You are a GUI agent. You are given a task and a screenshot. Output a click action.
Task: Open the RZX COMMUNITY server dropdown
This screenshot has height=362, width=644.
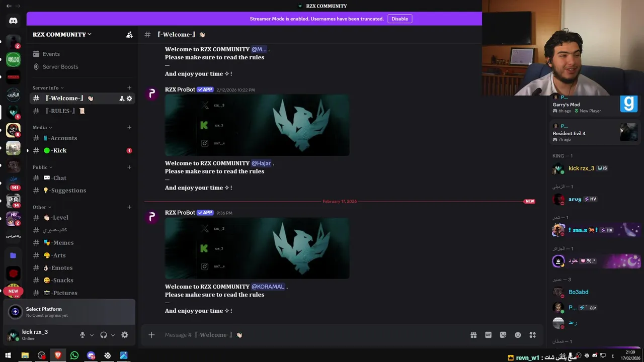62,34
